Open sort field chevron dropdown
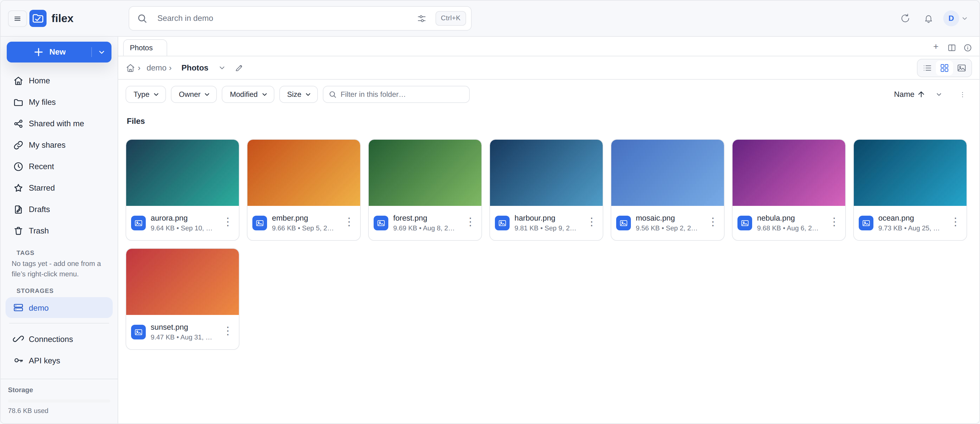Image resolution: width=980 pixels, height=424 pixels. click(939, 94)
